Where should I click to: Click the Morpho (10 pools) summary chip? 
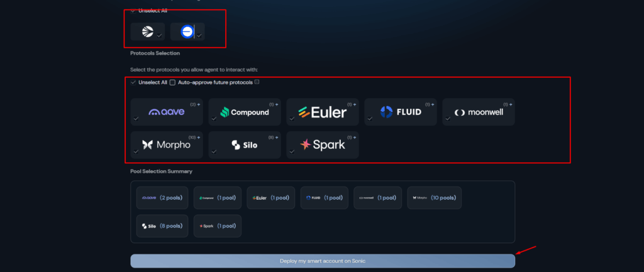(x=434, y=197)
